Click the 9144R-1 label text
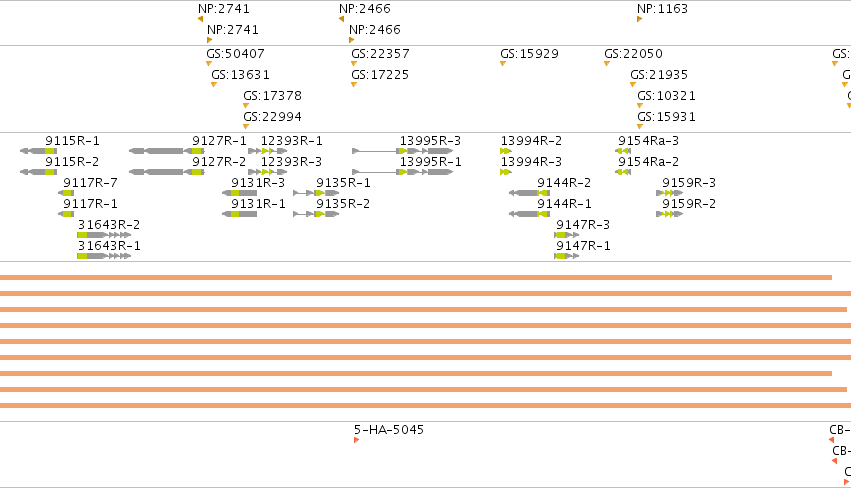Viewport: 851px width, 488px height. (564, 204)
